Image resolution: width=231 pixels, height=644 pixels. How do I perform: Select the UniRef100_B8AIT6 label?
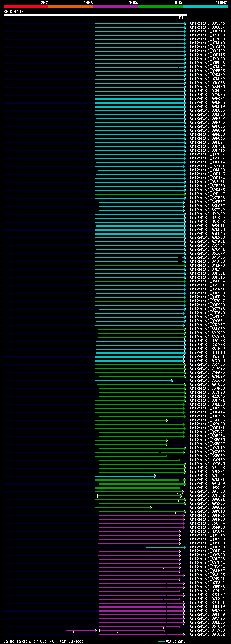[x=207, y=277]
